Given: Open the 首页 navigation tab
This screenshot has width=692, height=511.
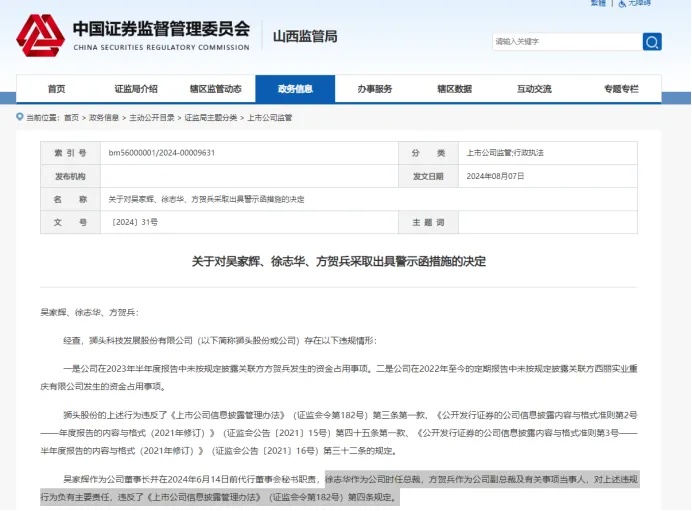Looking at the screenshot, I should tap(56, 89).
